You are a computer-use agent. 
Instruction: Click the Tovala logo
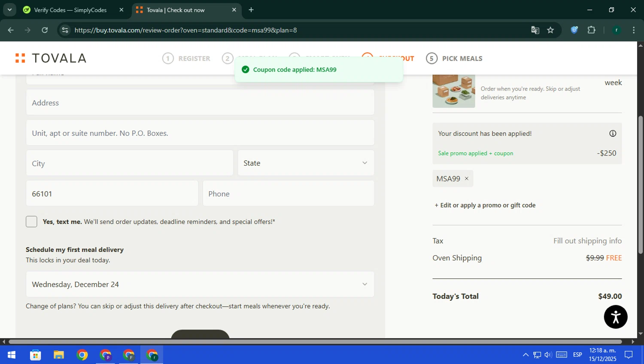[51, 58]
